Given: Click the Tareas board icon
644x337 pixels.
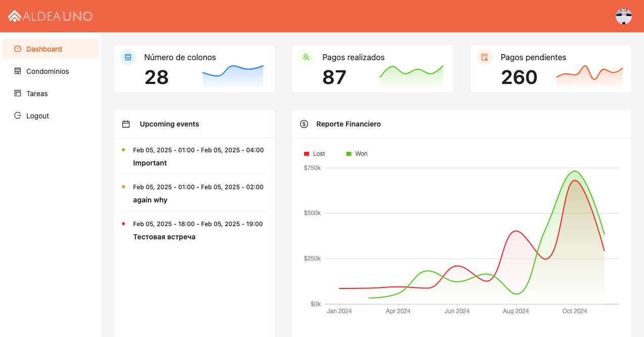Looking at the screenshot, I should click(18, 94).
